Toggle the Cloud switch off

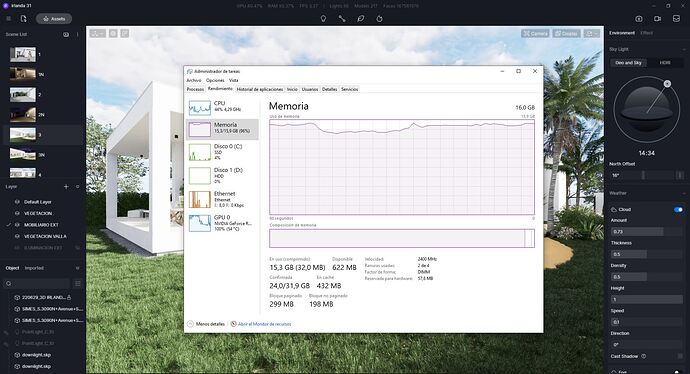click(678, 209)
